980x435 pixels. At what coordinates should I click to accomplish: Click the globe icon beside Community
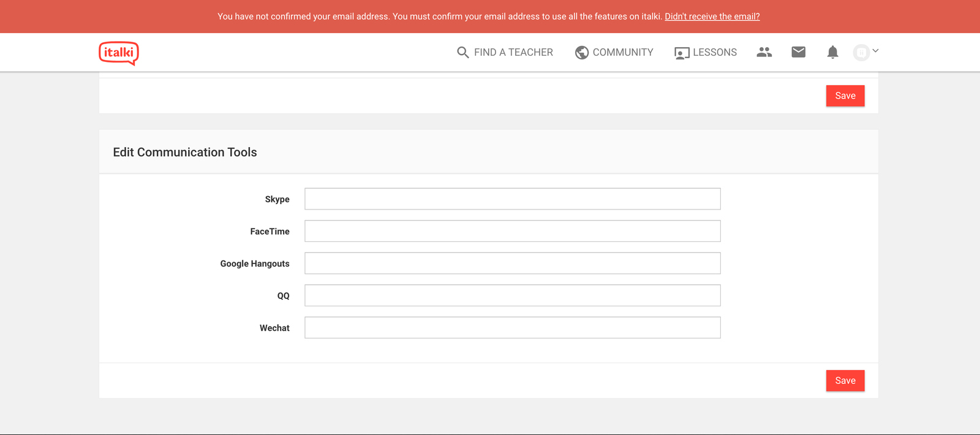[x=581, y=53]
